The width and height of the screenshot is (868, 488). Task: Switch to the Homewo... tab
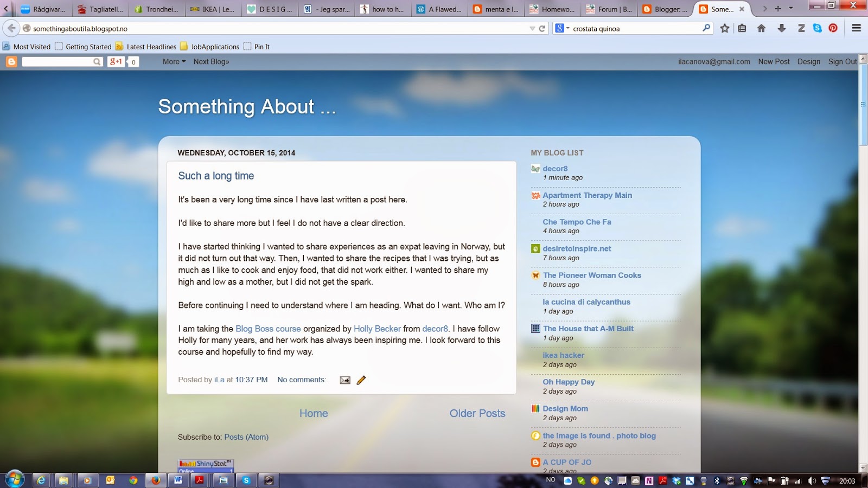[x=552, y=9]
